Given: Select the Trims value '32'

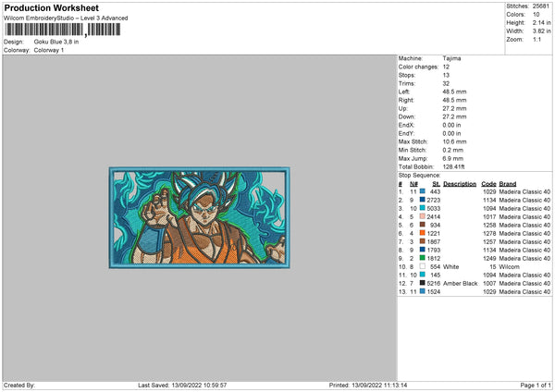Looking at the screenshot, I should click(446, 83).
